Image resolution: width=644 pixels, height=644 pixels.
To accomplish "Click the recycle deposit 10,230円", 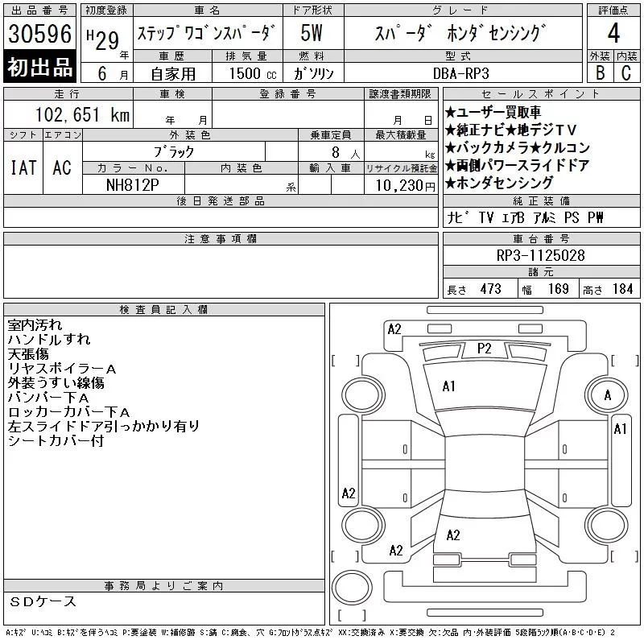I will 406,186.
